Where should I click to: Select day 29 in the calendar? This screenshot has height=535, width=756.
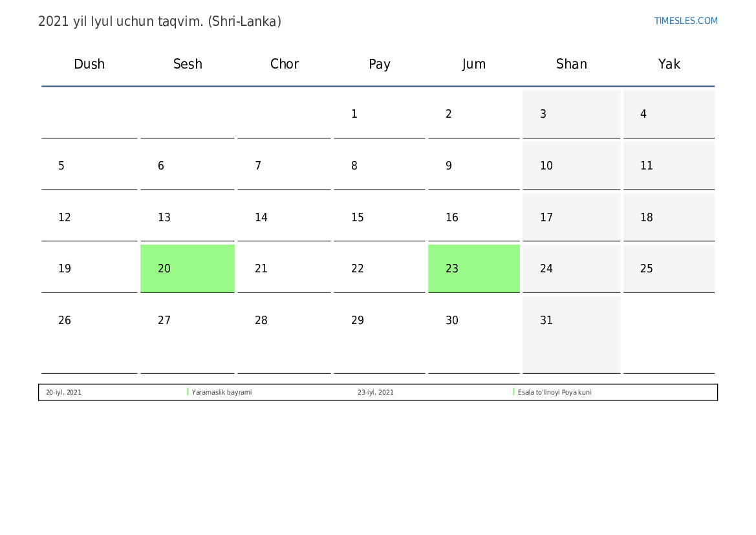(x=380, y=335)
